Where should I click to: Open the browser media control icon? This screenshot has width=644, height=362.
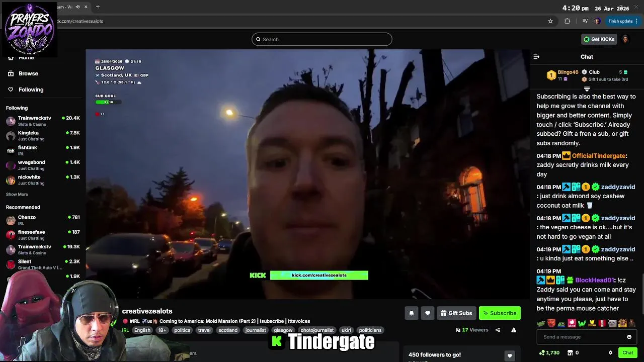pyautogui.click(x=585, y=21)
